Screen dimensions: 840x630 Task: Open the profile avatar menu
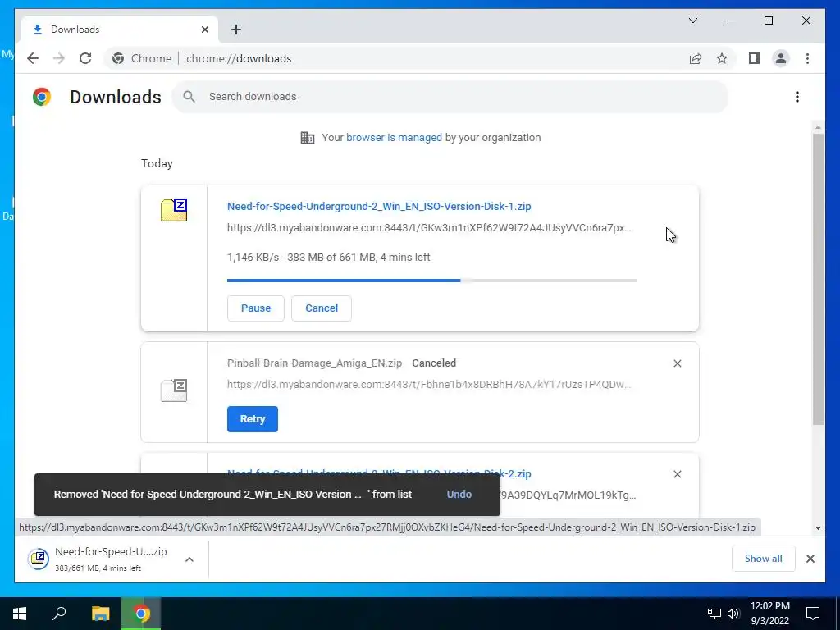coord(781,58)
